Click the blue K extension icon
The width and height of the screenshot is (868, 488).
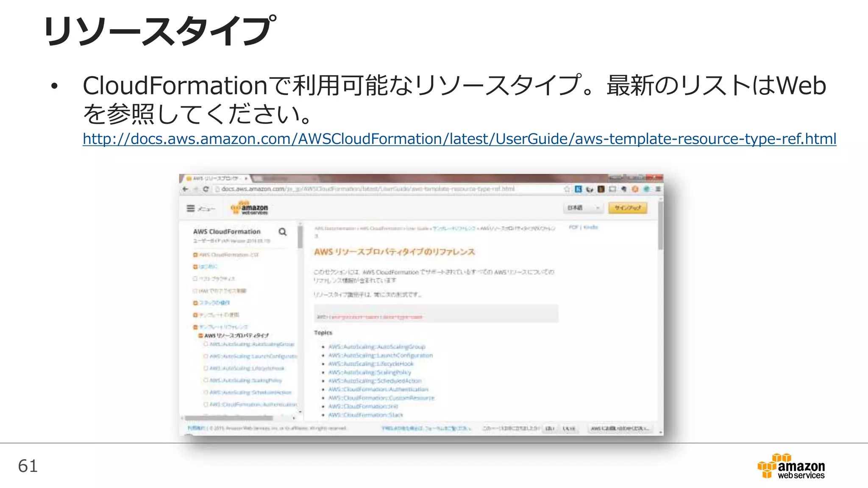pos(578,189)
